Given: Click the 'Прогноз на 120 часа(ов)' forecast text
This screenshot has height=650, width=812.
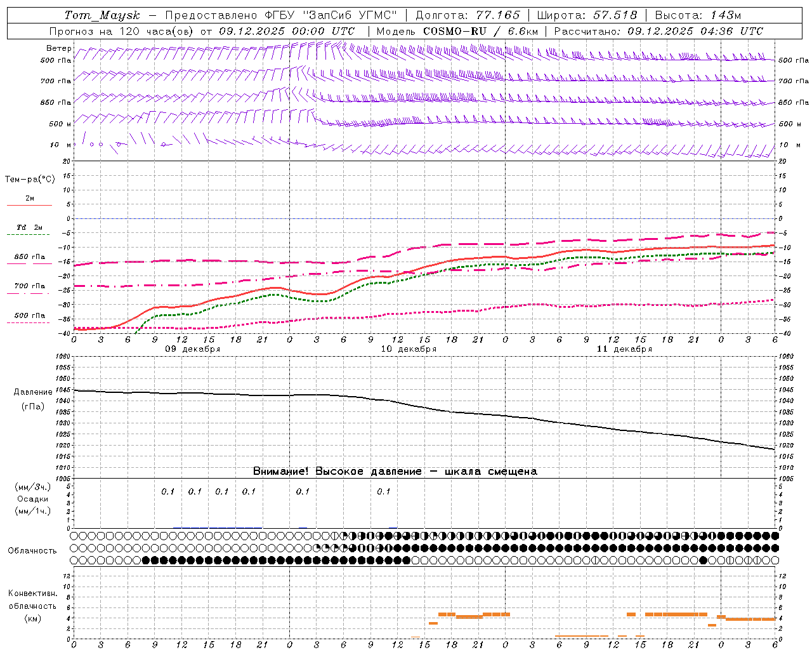Looking at the screenshot, I should click(x=122, y=31).
